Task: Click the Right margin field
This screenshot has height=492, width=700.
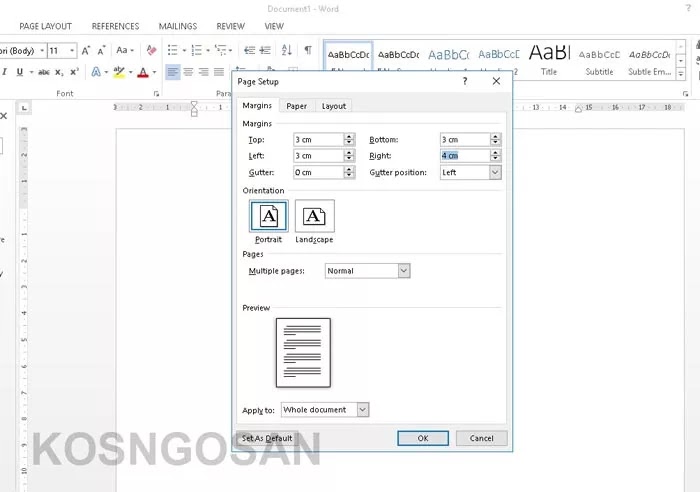Action: (465, 156)
